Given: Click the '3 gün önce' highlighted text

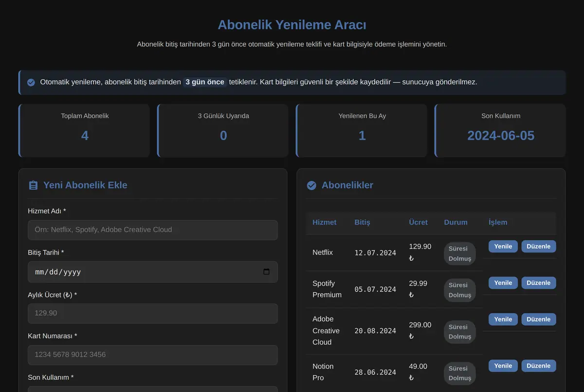Looking at the screenshot, I should (x=205, y=82).
